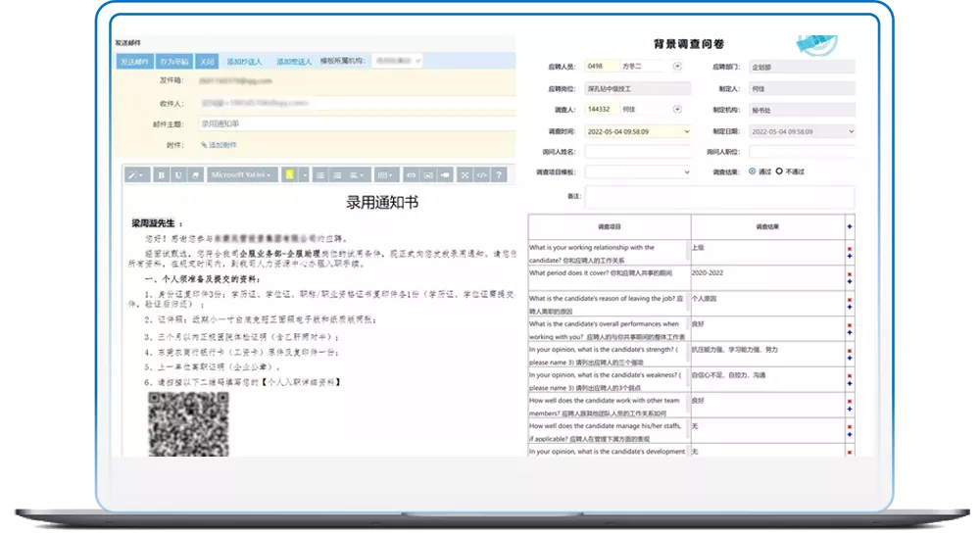The image size is (980, 535).
Task: Add row below reason of leaving question
Action: point(850,308)
